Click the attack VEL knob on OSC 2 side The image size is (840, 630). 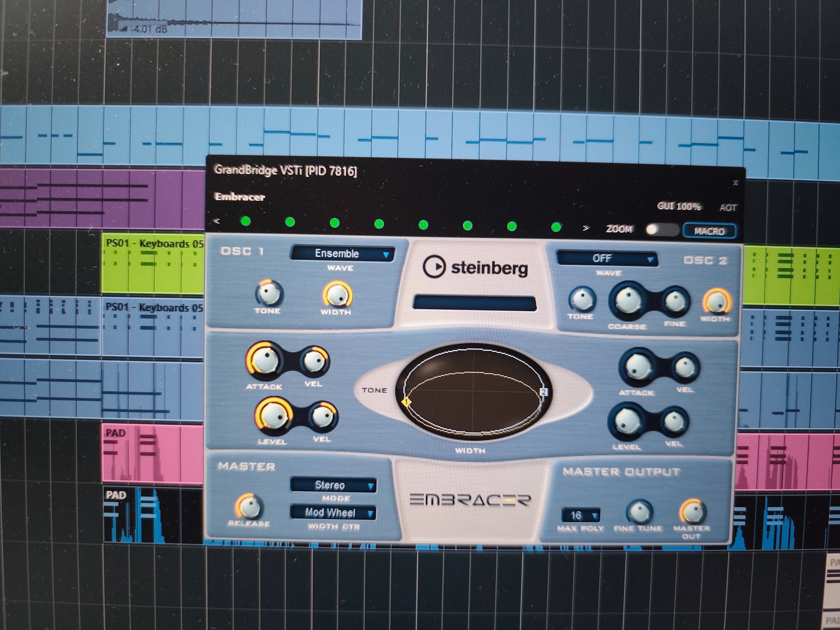(x=685, y=367)
